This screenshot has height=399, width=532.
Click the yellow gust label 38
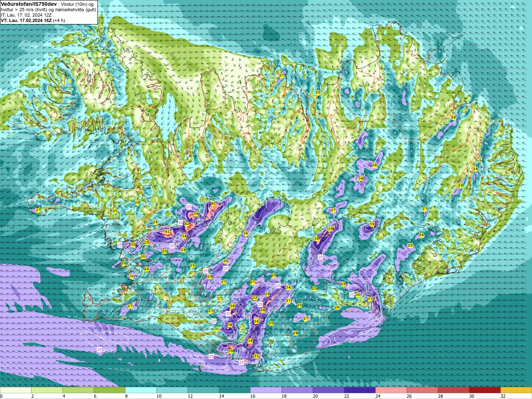click(x=232, y=306)
